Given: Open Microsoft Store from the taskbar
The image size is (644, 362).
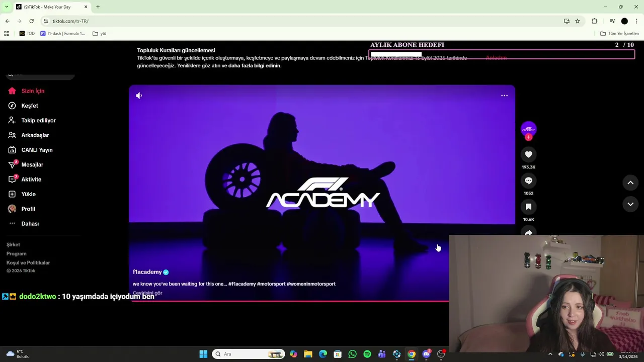Looking at the screenshot, I should 338,354.
